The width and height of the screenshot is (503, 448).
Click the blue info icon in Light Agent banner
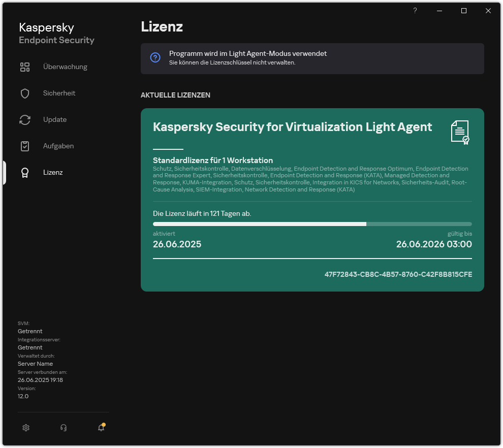[155, 57]
